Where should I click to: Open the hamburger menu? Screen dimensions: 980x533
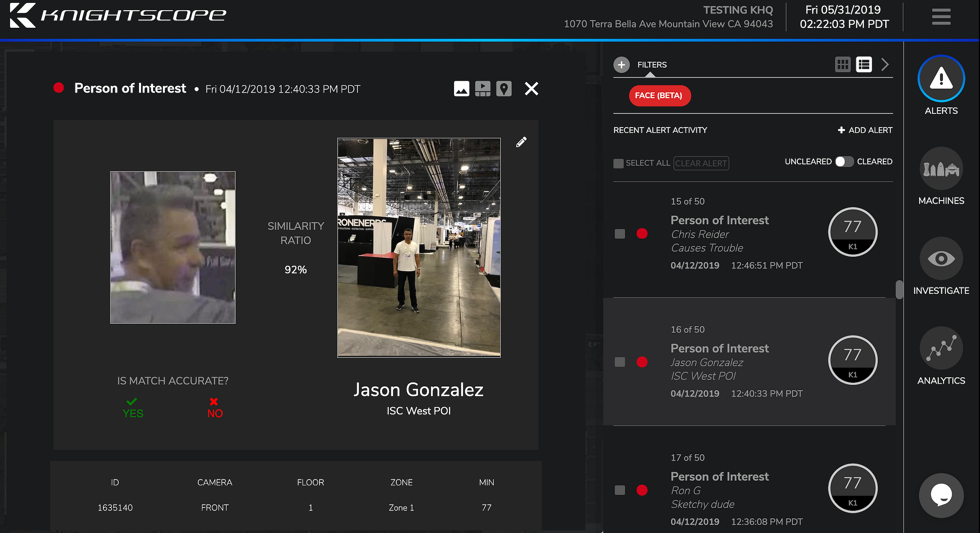click(x=941, y=17)
